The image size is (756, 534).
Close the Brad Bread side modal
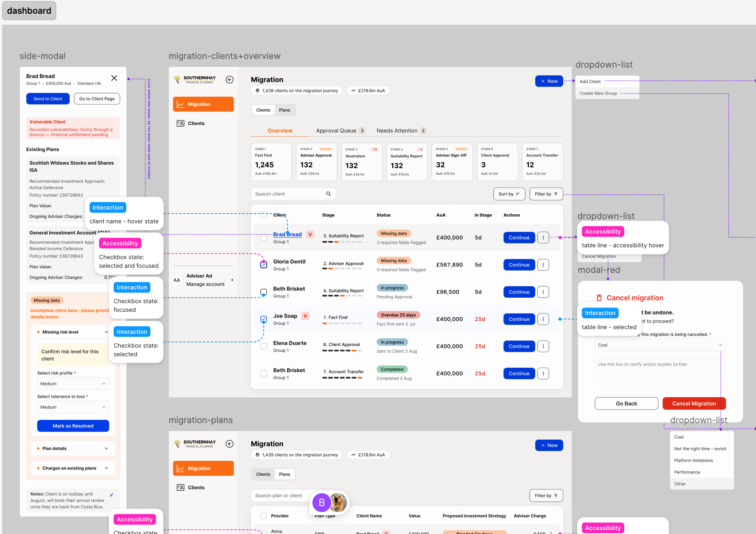coord(114,78)
